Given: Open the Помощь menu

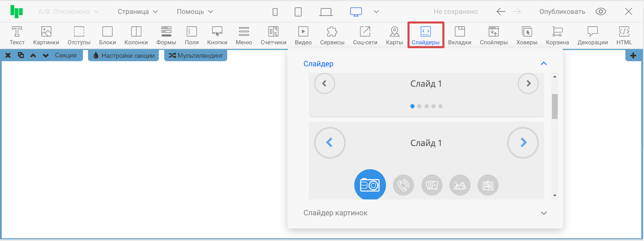Looking at the screenshot, I should 195,11.
